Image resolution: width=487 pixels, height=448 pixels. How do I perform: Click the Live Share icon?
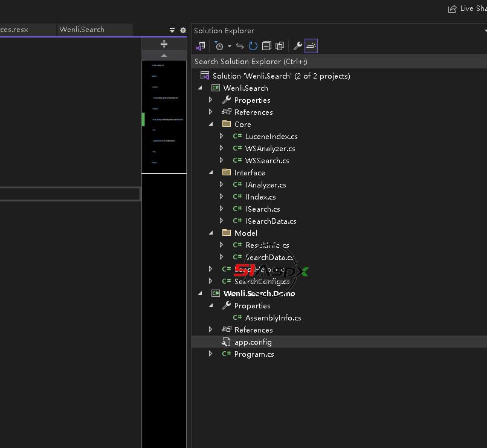452,8
